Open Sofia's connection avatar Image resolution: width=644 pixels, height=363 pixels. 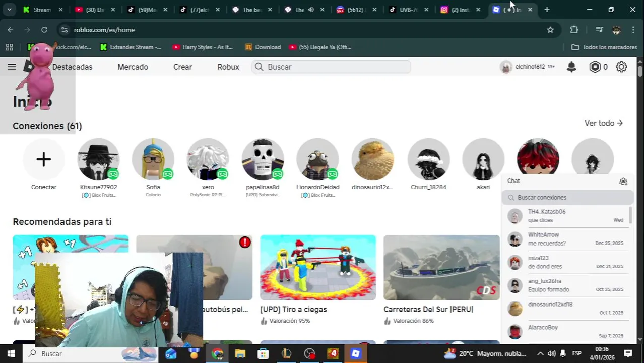[x=153, y=159]
